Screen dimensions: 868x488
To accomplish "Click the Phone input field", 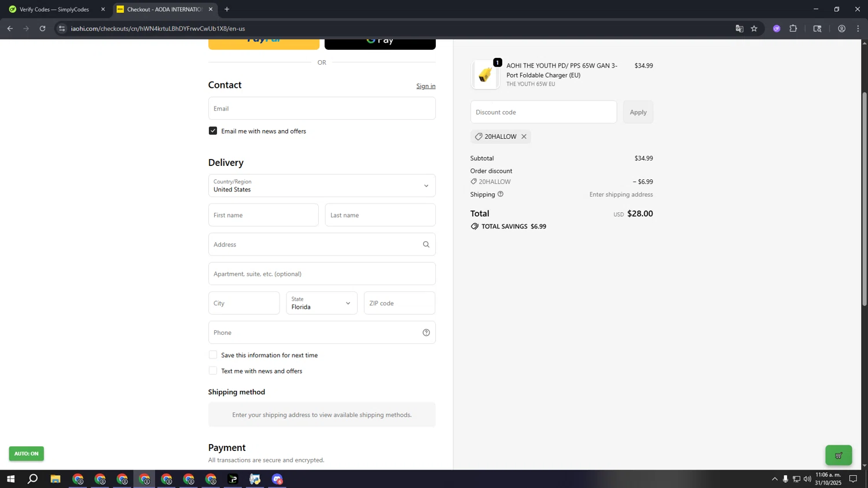I will (x=322, y=332).
